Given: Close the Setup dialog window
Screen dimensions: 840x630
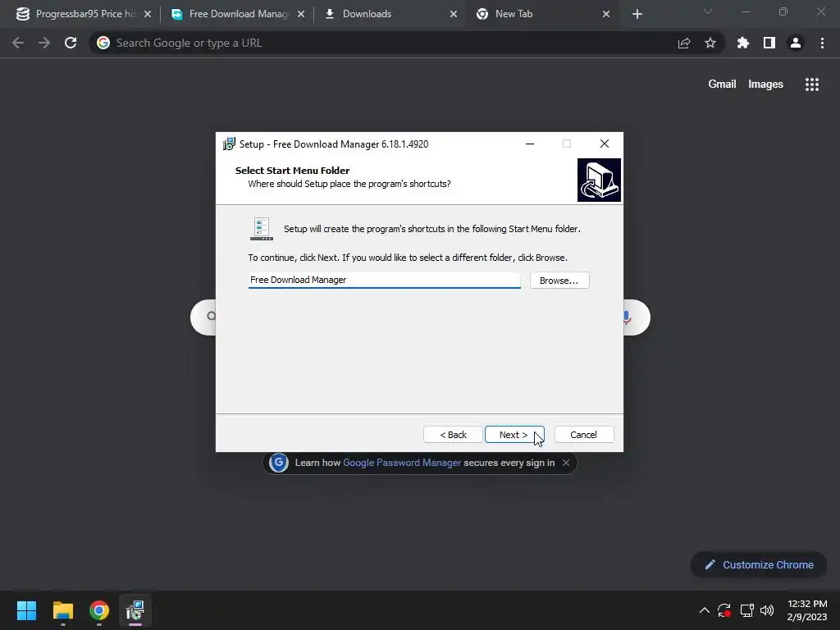Looking at the screenshot, I should click(x=605, y=144).
